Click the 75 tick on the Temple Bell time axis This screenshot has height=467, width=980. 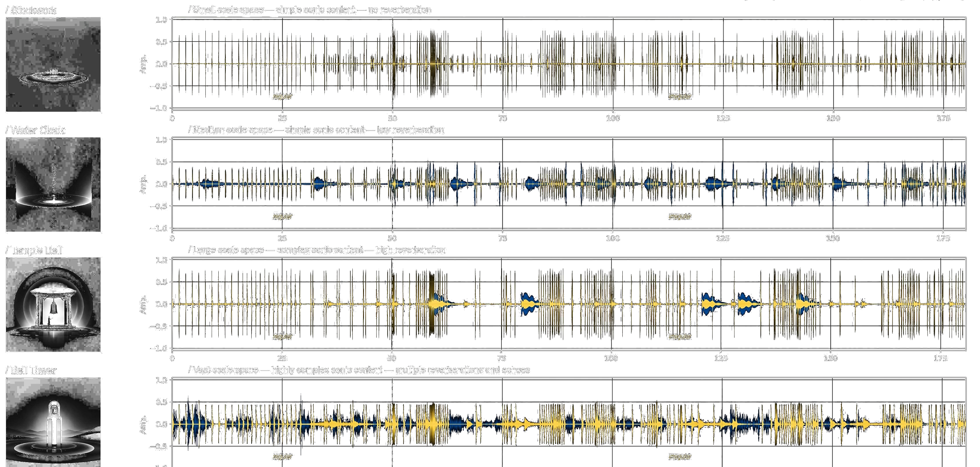pos(502,358)
